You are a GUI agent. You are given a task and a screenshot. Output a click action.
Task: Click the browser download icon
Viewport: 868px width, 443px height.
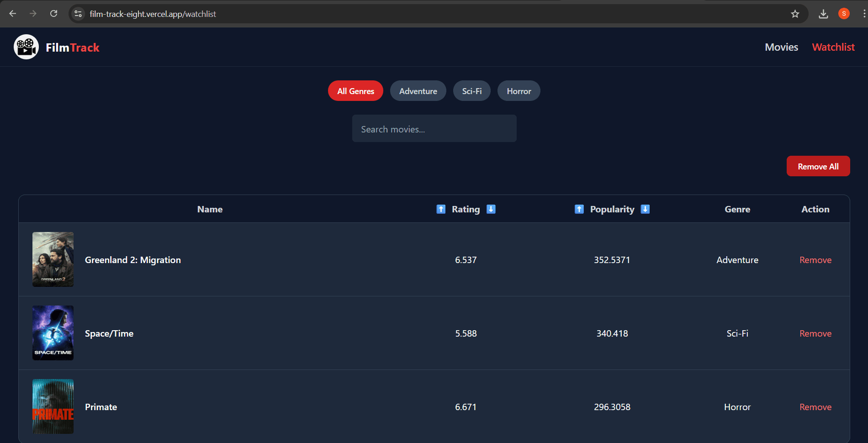[824, 14]
